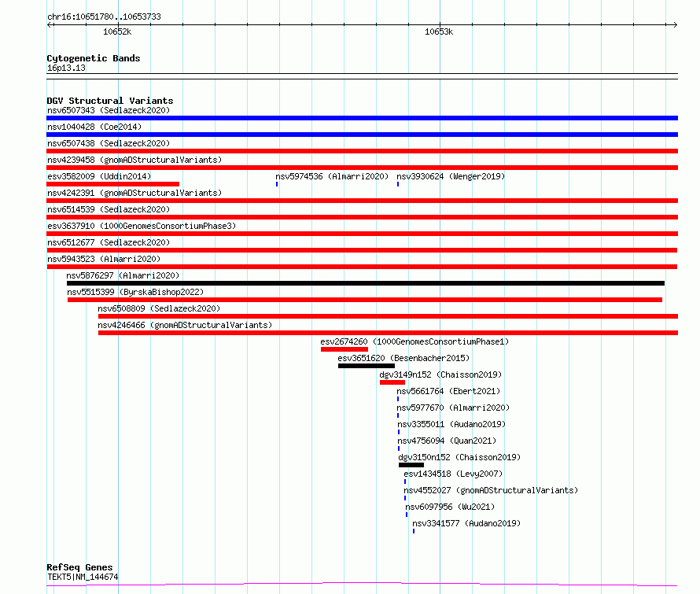Select the nsv3355011 (Audano2019) label
Image resolution: width=700 pixels, height=594 pixels.
coord(451,424)
